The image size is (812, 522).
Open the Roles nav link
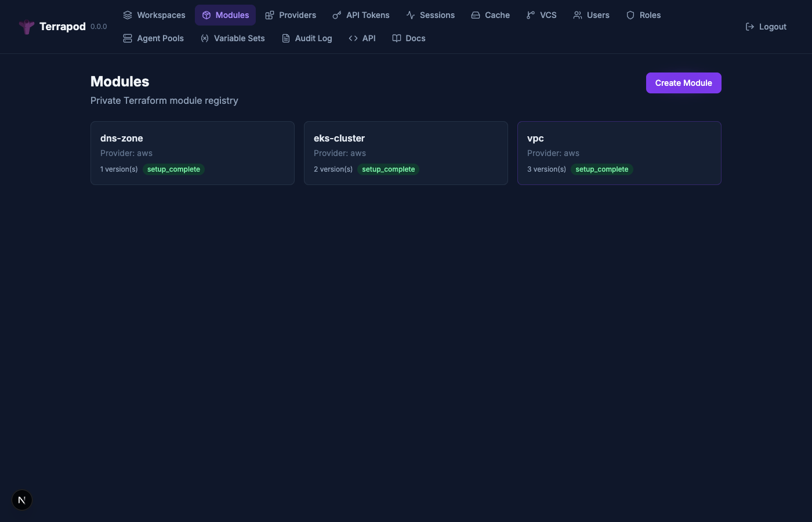[643, 15]
